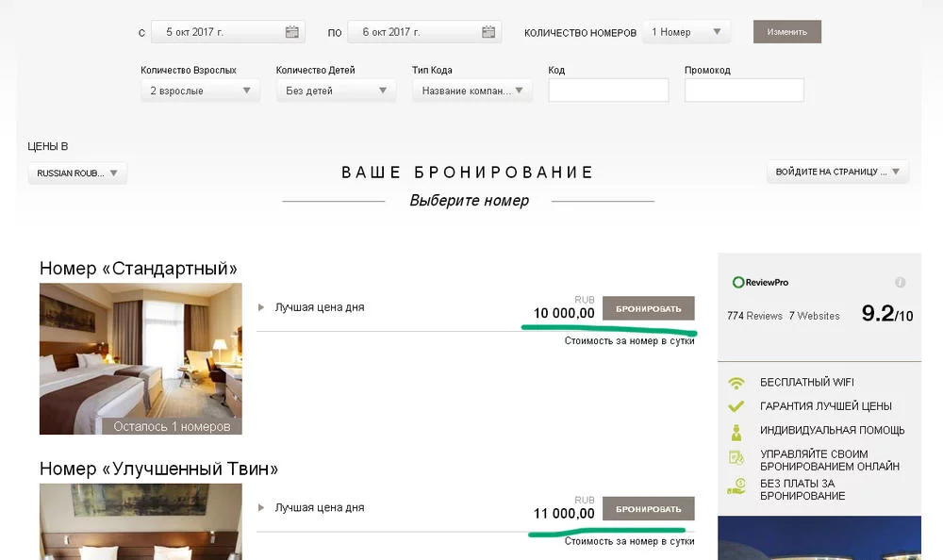
Task: Open the Войдите на страницу dropdown
Action: 837,172
